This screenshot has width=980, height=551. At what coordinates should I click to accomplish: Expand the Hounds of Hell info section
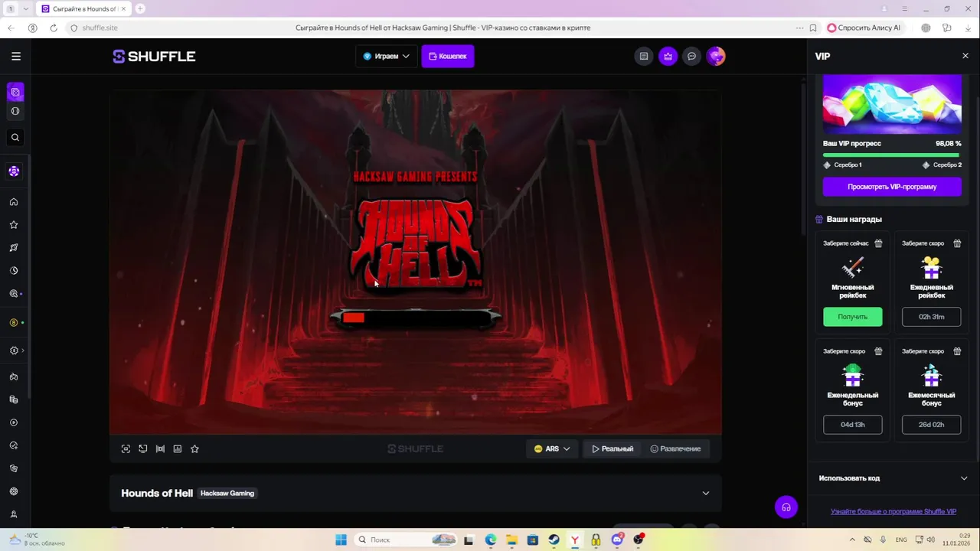click(x=706, y=494)
